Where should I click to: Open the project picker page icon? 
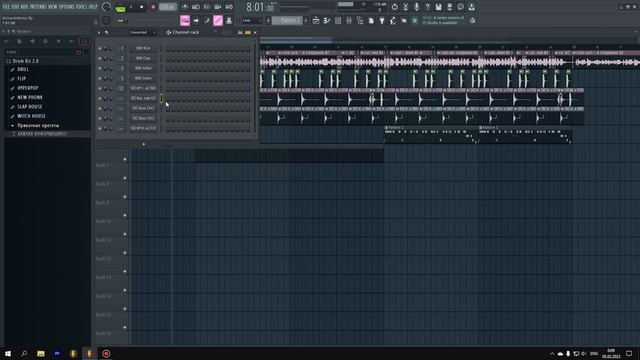pos(371,20)
